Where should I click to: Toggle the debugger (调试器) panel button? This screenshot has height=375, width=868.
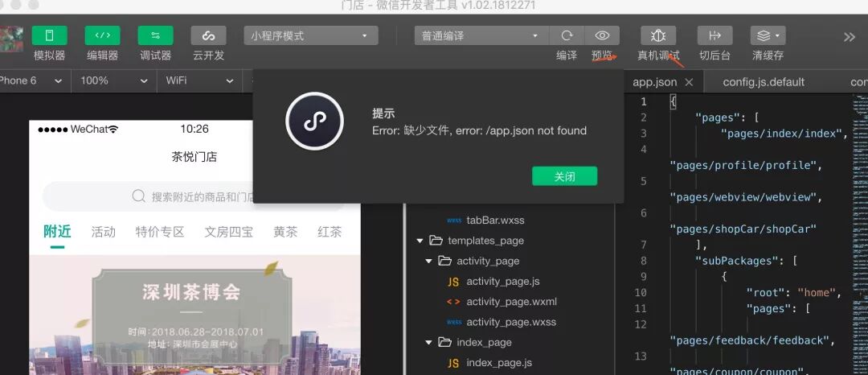[x=156, y=35]
